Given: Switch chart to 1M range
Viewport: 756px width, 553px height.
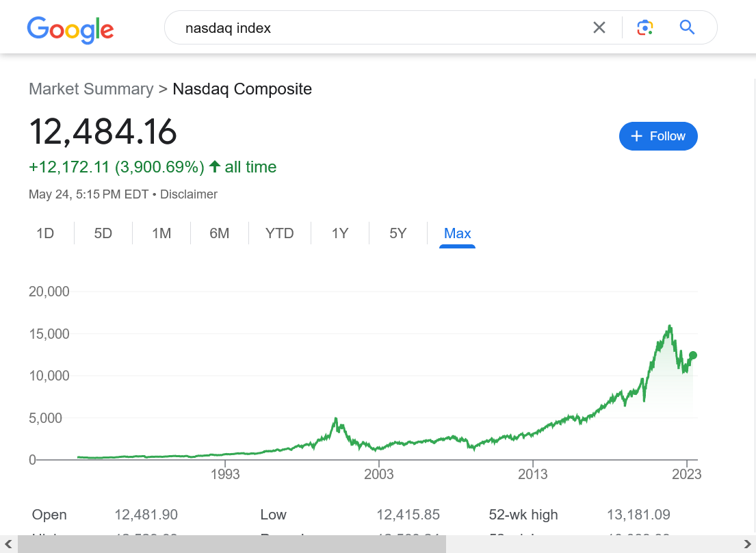Looking at the screenshot, I should coord(161,233).
